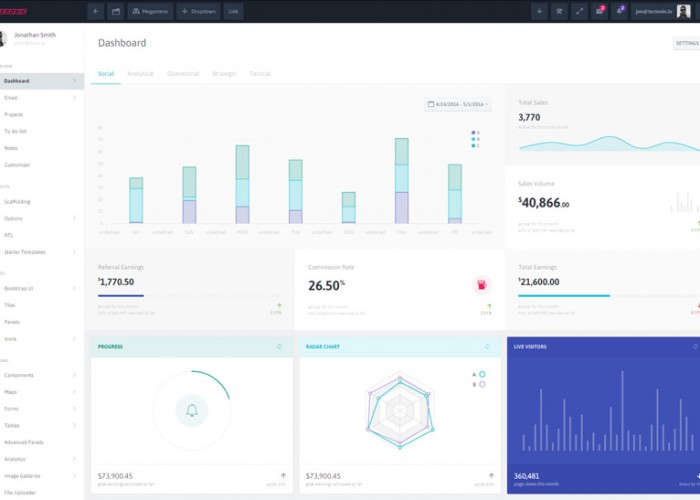The image size is (700, 500).
Task: Refresh the Progress panel via header icon
Action: click(x=279, y=346)
